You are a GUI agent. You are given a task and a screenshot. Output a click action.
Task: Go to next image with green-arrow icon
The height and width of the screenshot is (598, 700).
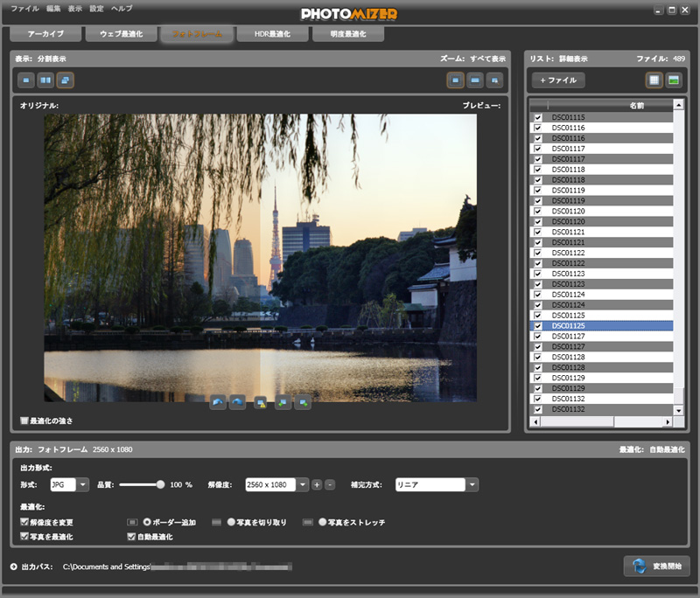[303, 403]
